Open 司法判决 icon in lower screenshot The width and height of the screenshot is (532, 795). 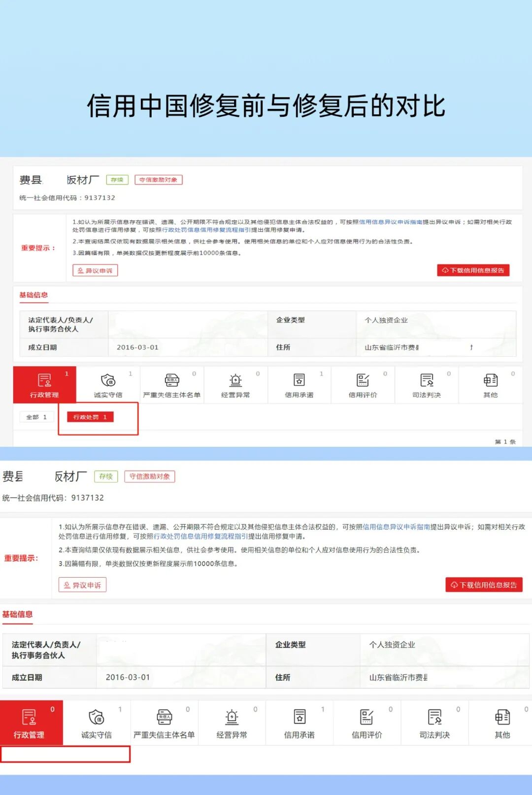434,717
